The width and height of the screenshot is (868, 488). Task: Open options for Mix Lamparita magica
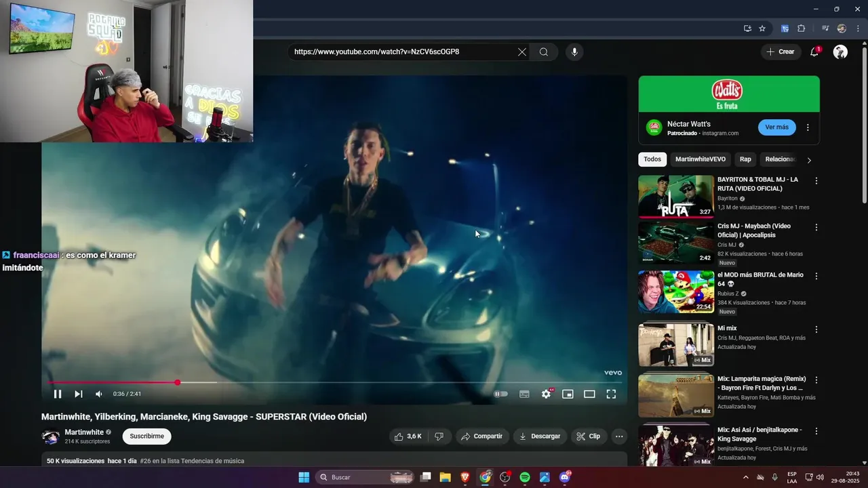[816, 380]
